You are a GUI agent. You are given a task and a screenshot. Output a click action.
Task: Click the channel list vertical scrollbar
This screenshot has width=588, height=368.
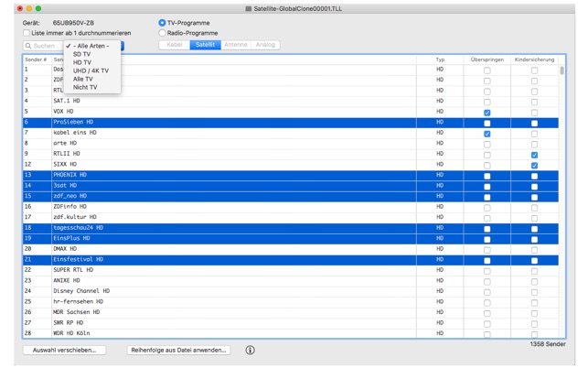(561, 70)
